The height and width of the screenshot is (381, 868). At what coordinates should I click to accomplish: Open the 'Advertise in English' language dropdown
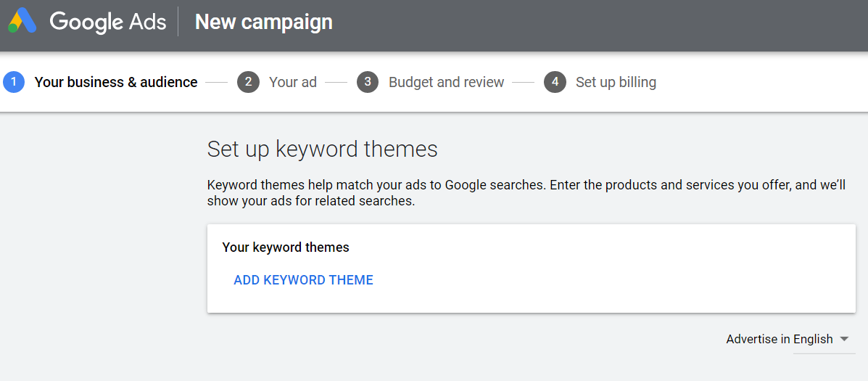[788, 339]
